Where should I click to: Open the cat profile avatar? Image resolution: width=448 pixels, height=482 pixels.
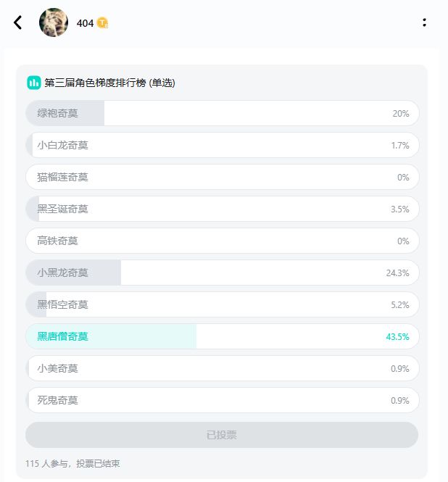pos(54,22)
